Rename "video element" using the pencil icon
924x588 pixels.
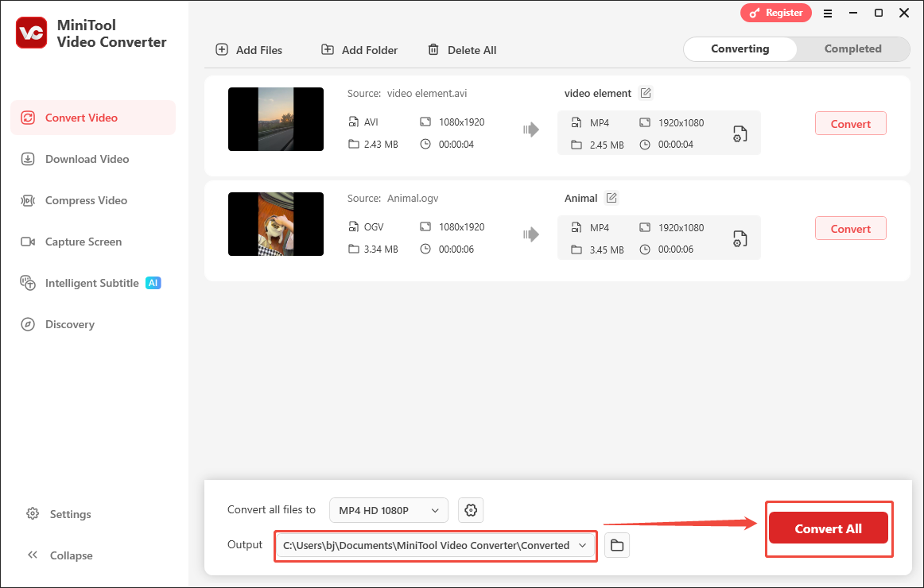pyautogui.click(x=645, y=93)
